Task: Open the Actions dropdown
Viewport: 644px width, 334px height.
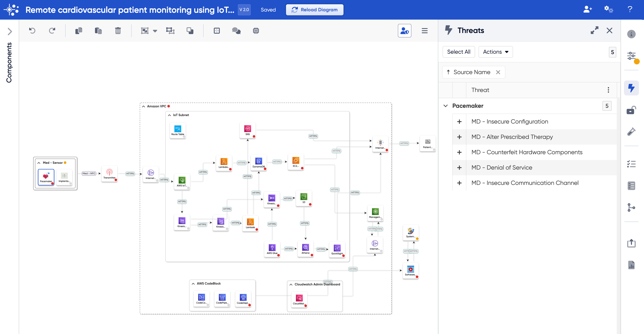Action: pyautogui.click(x=496, y=52)
